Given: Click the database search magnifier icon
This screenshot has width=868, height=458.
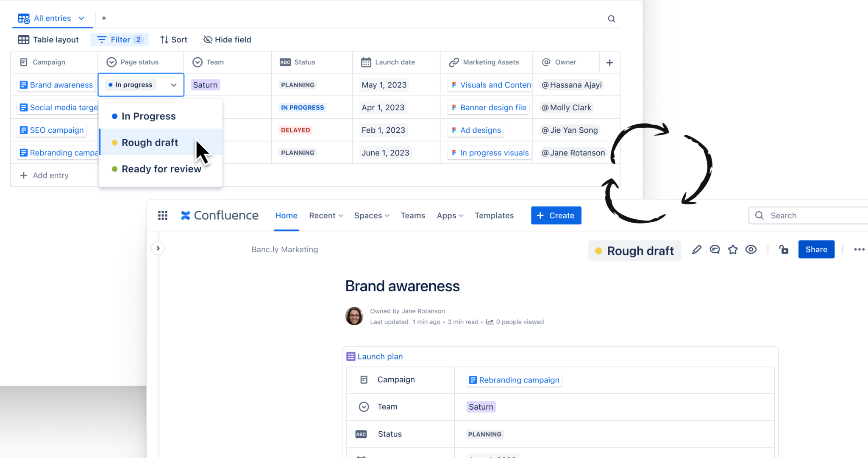Looking at the screenshot, I should pos(611,19).
